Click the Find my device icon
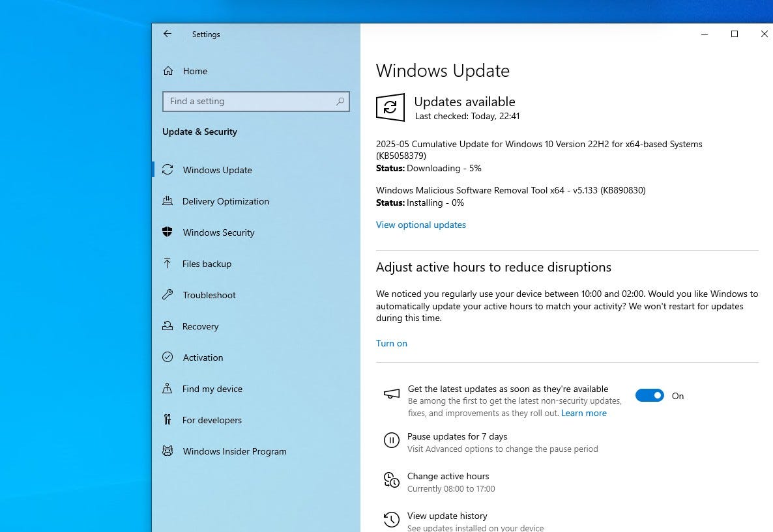This screenshot has width=773, height=532. (x=168, y=389)
